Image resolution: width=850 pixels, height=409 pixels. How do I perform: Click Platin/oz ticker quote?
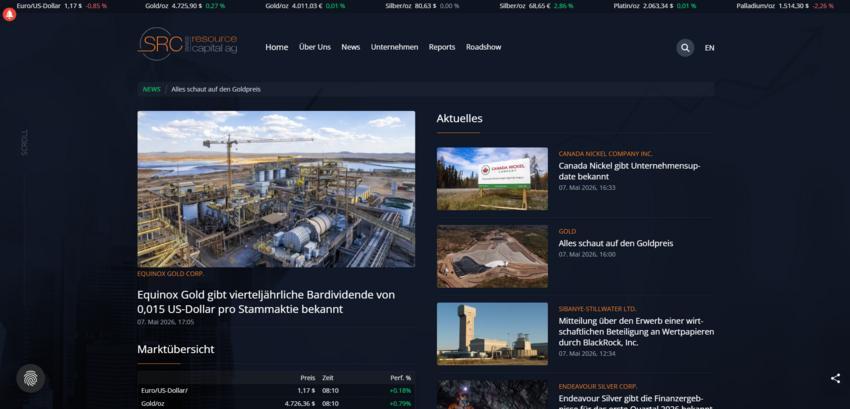(x=655, y=6)
